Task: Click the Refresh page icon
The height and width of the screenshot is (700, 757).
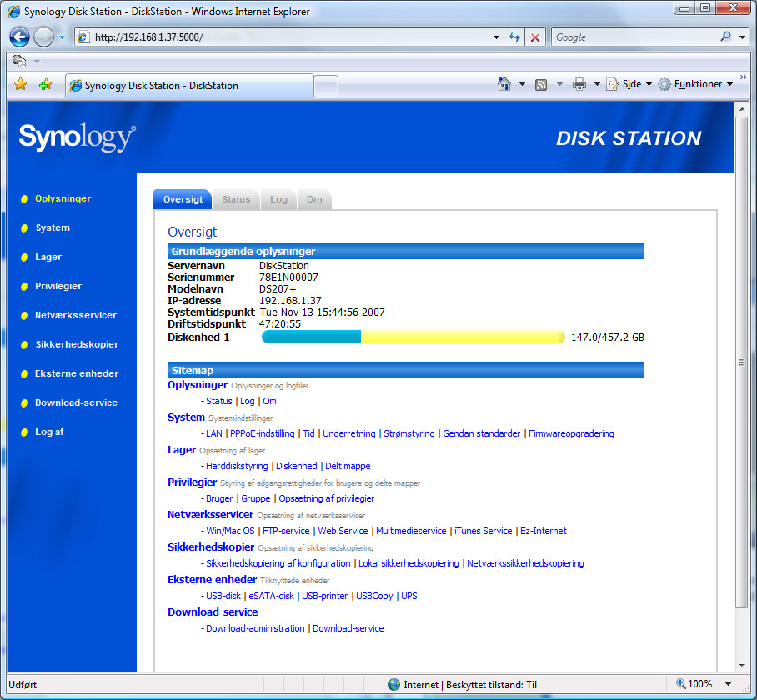Action: pyautogui.click(x=514, y=37)
